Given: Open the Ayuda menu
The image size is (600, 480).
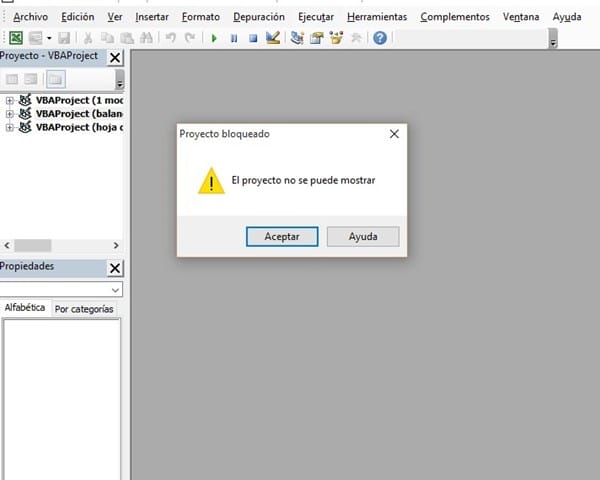Looking at the screenshot, I should [x=567, y=17].
